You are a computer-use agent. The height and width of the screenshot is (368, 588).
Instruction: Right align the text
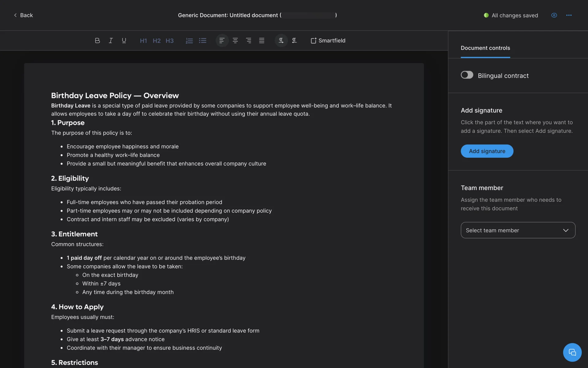tap(248, 40)
